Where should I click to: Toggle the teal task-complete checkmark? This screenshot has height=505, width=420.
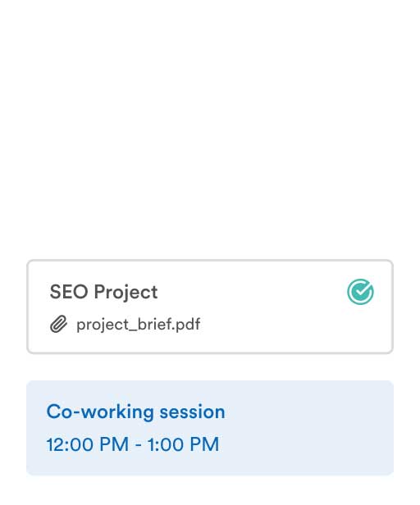pyautogui.click(x=360, y=292)
